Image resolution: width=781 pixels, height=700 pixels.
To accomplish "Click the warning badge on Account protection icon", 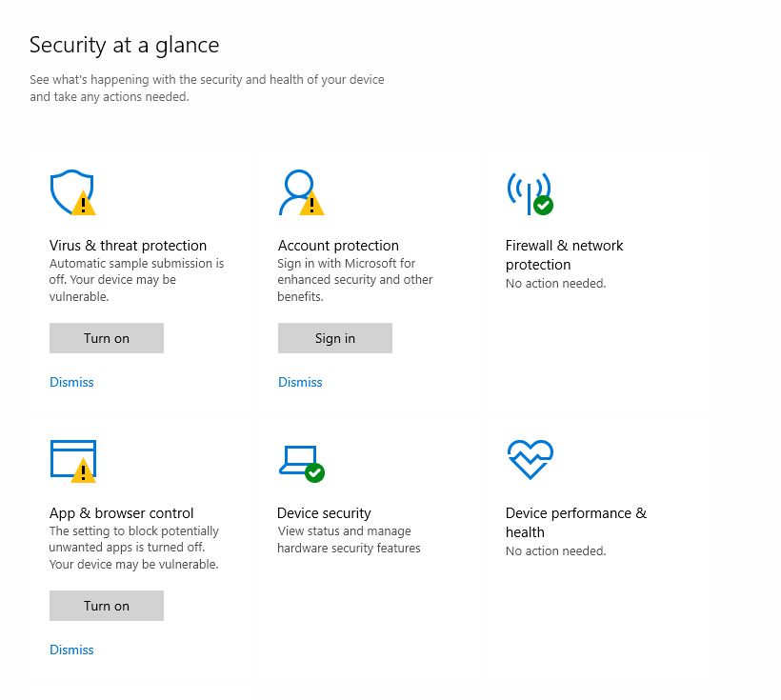I will pyautogui.click(x=310, y=202).
